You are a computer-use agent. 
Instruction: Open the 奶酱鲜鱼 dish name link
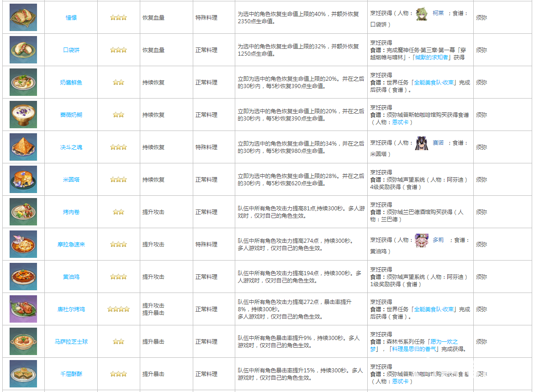click(x=71, y=83)
